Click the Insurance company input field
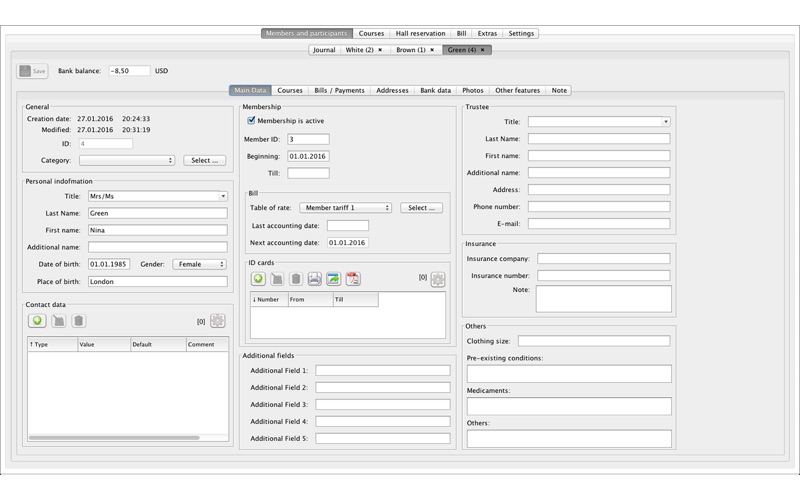The image size is (800, 500). tap(603, 259)
